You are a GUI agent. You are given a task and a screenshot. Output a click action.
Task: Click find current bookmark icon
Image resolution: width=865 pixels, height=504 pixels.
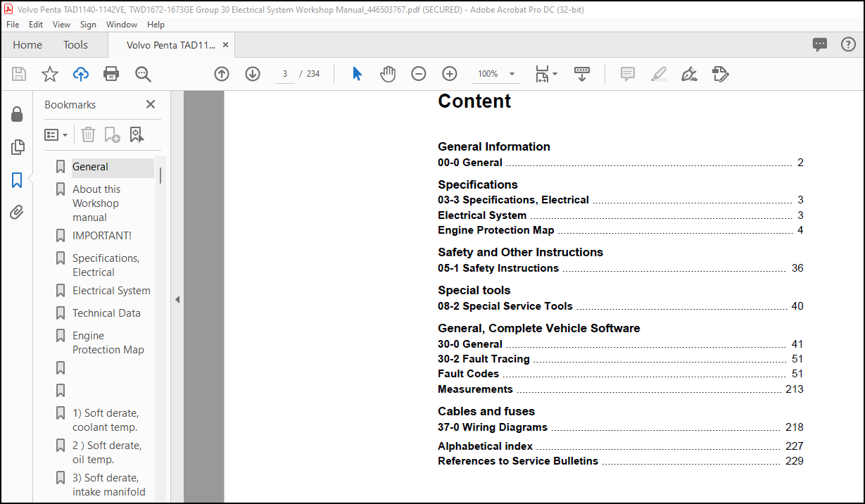(137, 134)
